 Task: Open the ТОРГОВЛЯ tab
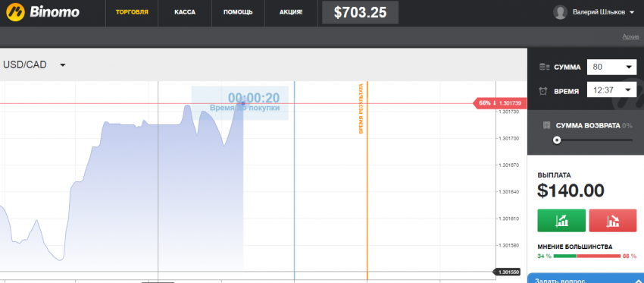[x=132, y=12]
